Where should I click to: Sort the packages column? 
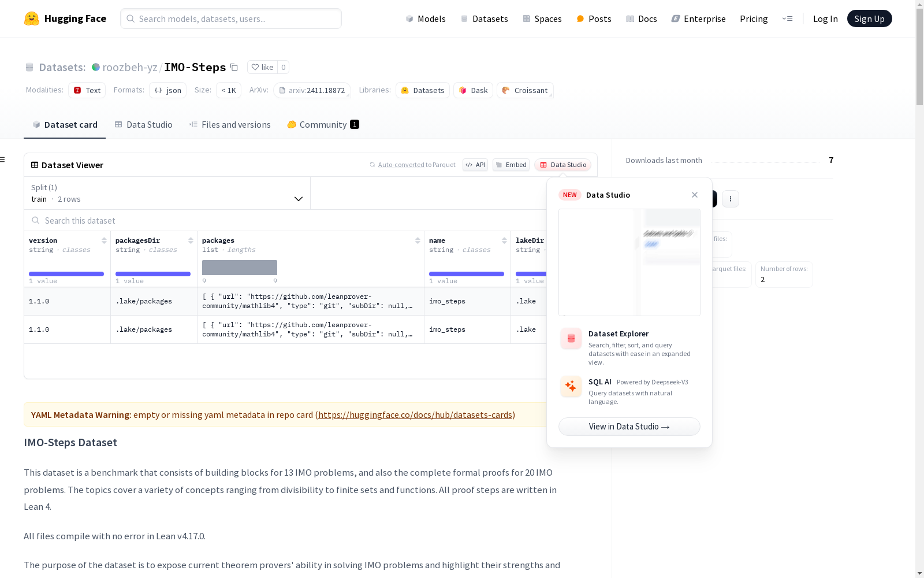click(418, 240)
